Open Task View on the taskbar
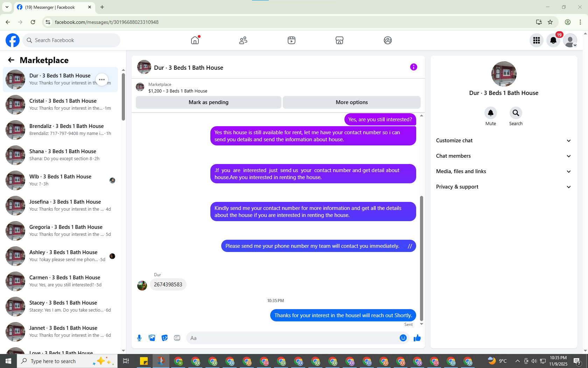 126,361
